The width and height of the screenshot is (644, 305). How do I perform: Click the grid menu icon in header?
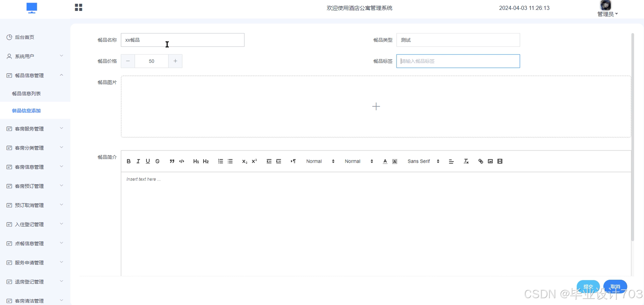tap(78, 8)
